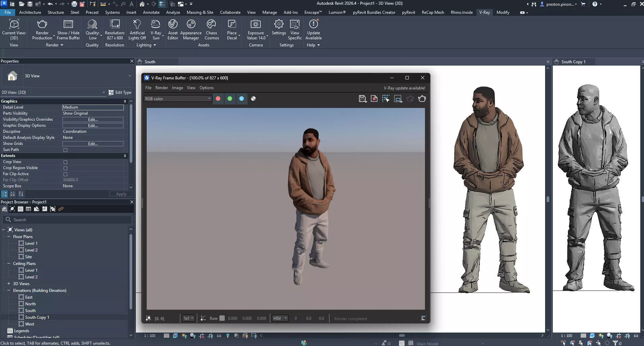The width and height of the screenshot is (644, 346).
Task: Click Edit button for Show Grids
Action: click(x=93, y=144)
